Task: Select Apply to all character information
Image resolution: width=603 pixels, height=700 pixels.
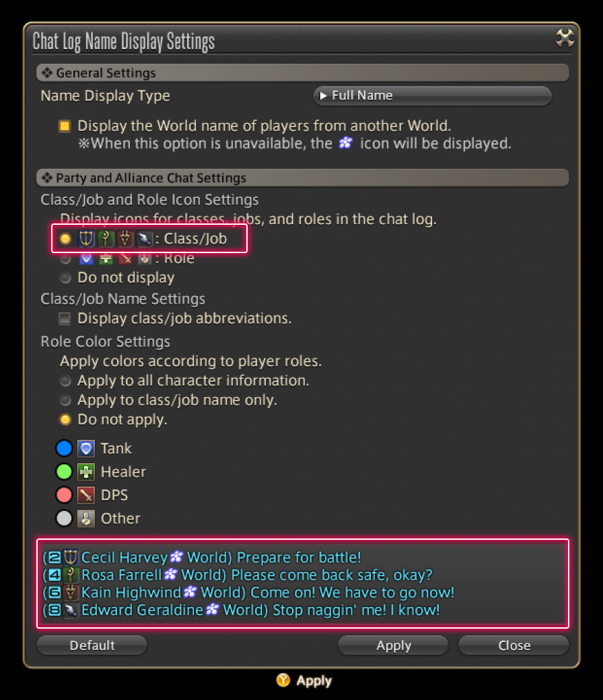Action: [x=65, y=381]
